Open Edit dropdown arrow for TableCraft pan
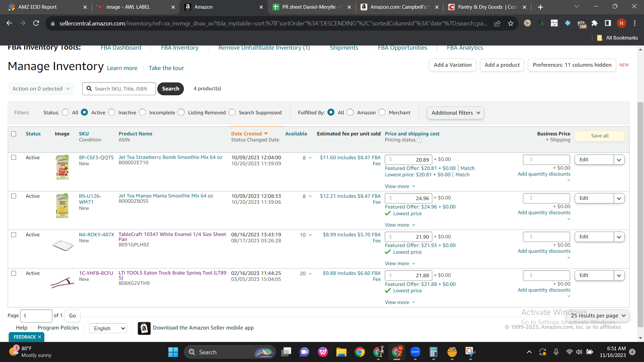Image resolution: width=644 pixels, height=362 pixels. [x=619, y=237]
